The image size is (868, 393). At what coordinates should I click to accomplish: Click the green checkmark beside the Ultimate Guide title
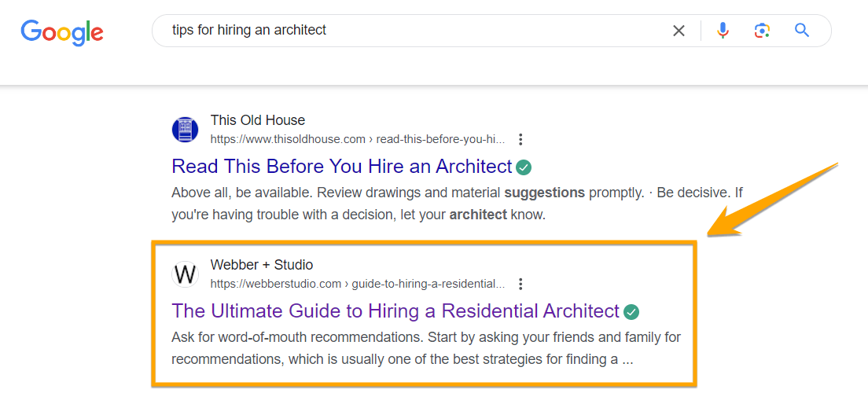point(631,312)
